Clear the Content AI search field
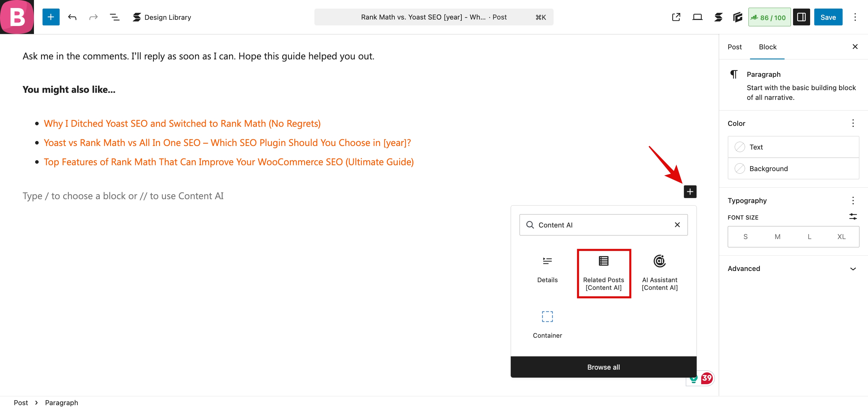The height and width of the screenshot is (409, 868). (677, 225)
